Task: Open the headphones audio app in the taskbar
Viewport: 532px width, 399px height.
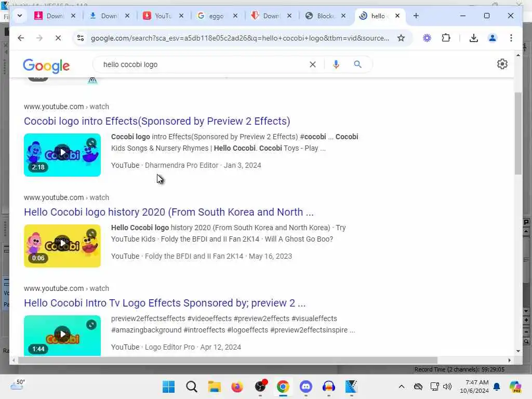Action: point(328,387)
